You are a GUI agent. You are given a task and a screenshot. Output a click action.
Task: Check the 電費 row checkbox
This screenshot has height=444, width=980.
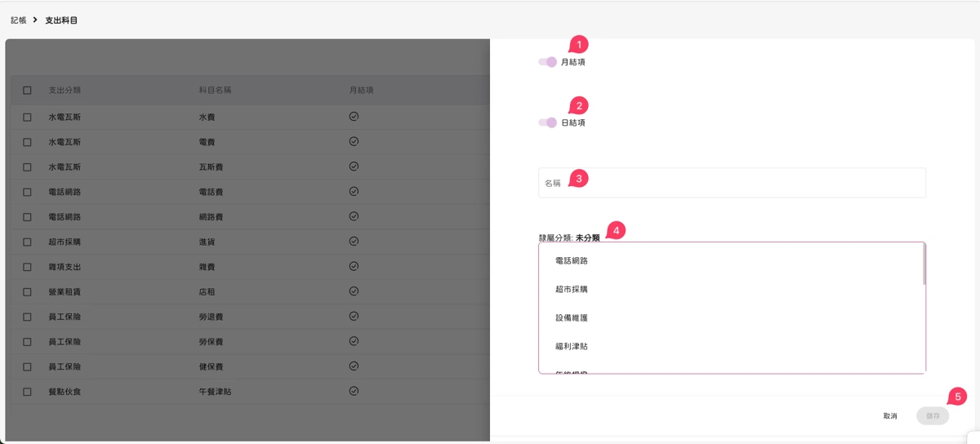click(x=27, y=142)
